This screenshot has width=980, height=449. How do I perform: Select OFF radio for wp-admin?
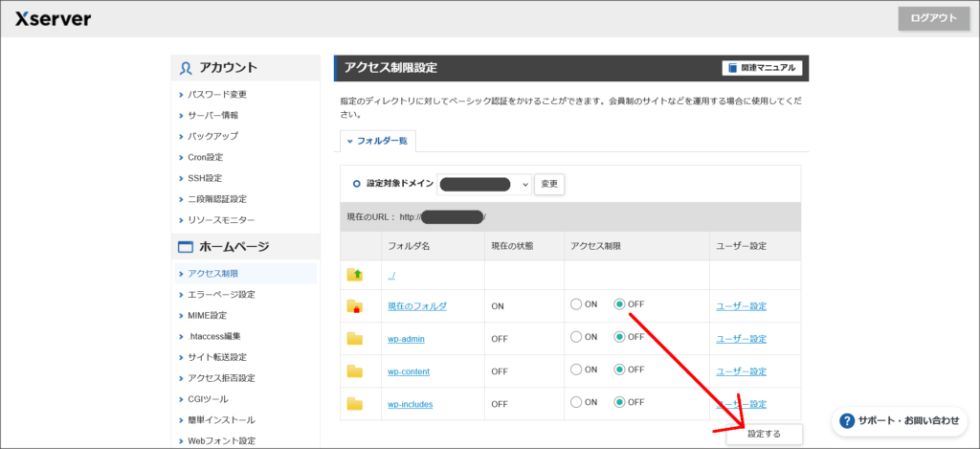click(620, 336)
